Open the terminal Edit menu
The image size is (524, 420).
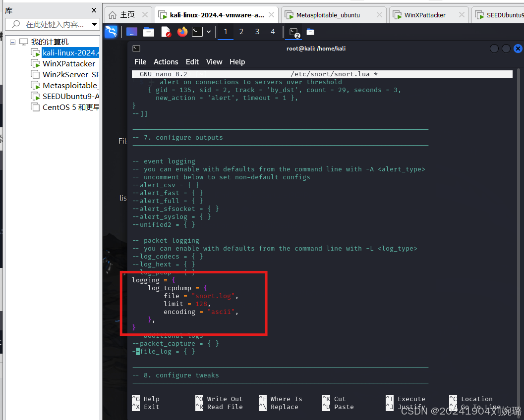pos(192,62)
